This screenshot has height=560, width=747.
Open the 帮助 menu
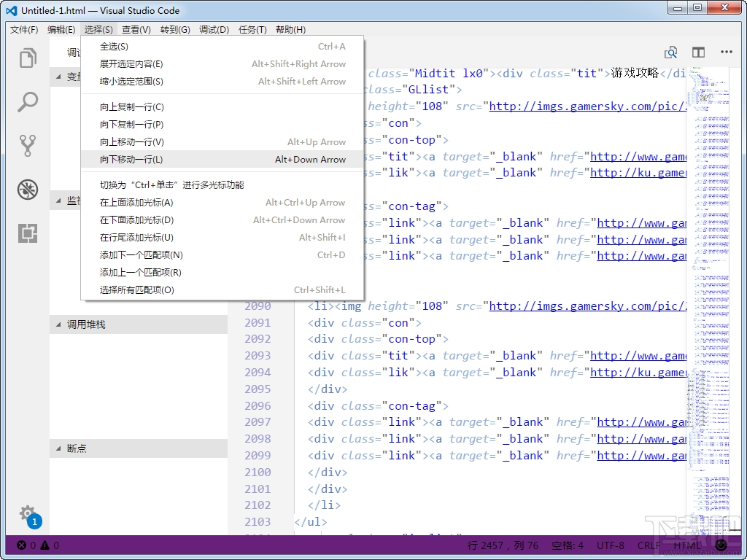click(290, 29)
